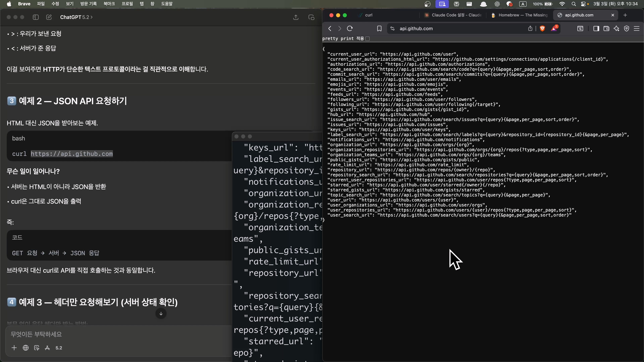The width and height of the screenshot is (644, 362).
Task: Click scroll-to-bottom arrow button in chat
Action: 161,314
